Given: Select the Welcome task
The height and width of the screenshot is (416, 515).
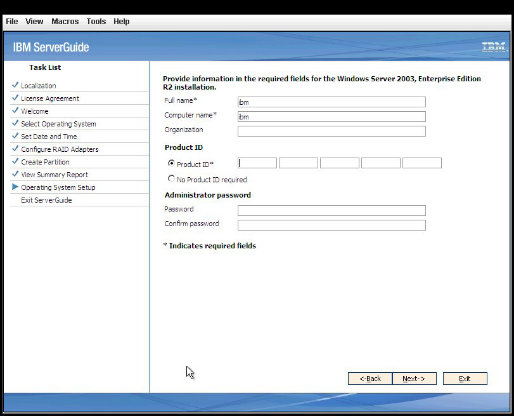Looking at the screenshot, I should [35, 111].
